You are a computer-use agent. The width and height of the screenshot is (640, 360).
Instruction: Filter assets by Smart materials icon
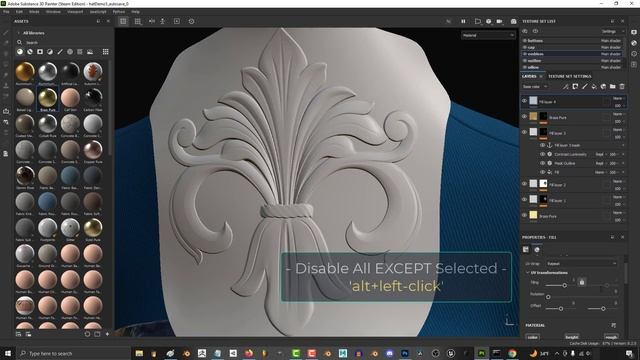(x=30, y=52)
